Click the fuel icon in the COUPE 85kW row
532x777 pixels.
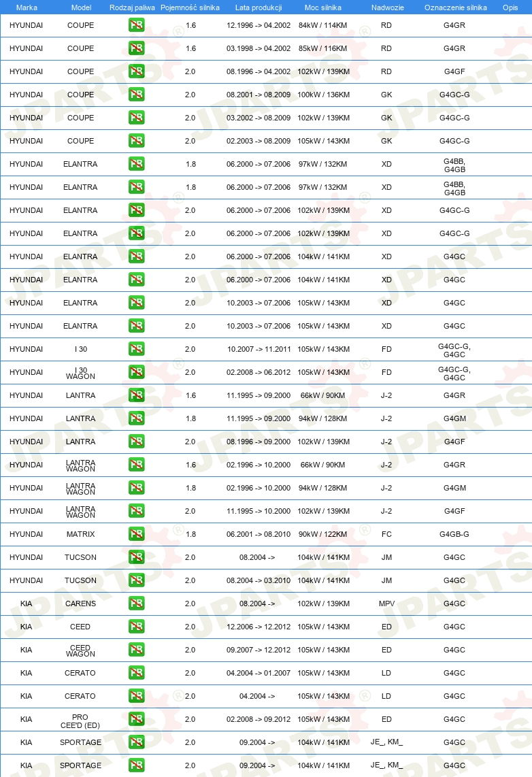pos(136,48)
